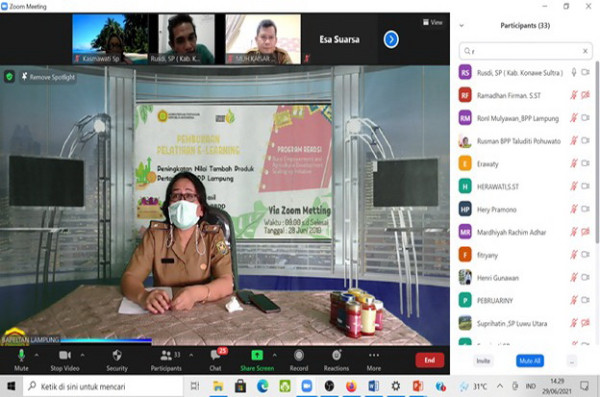Open the View layout menu

tap(433, 22)
